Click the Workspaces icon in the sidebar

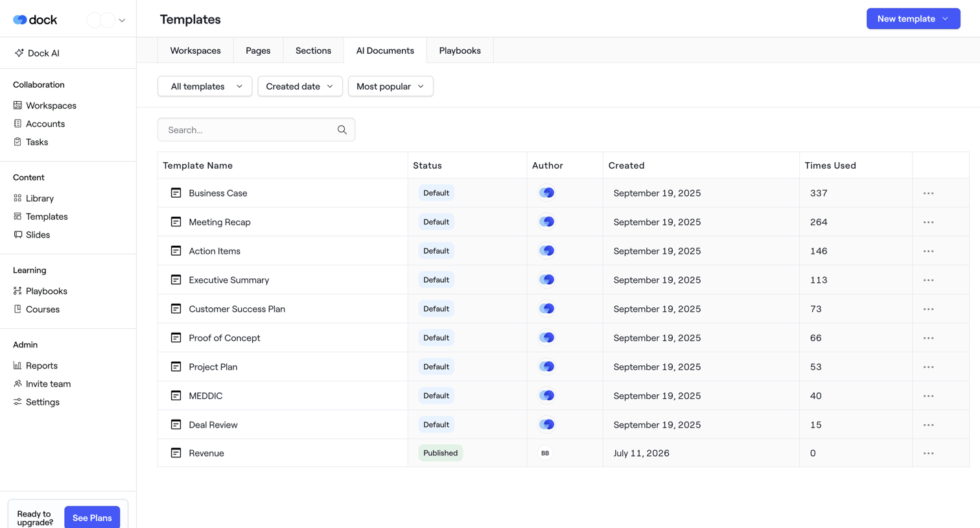17,105
